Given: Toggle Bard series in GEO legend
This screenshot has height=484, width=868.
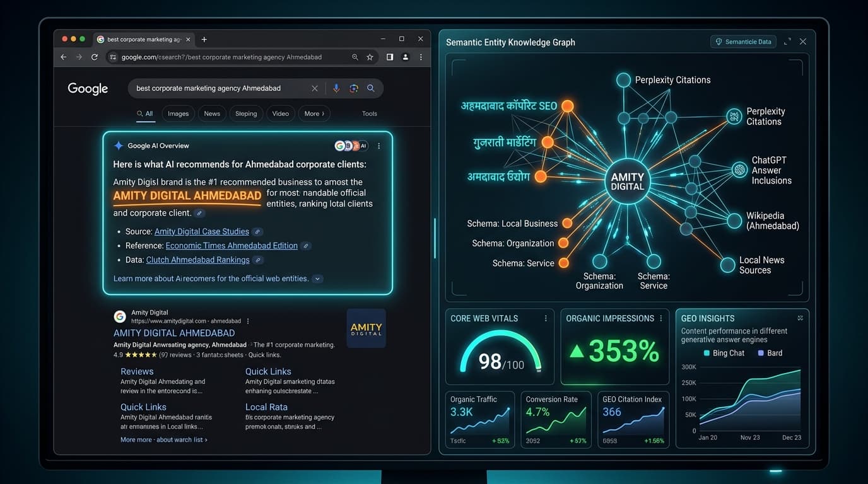Looking at the screenshot, I should tap(770, 353).
